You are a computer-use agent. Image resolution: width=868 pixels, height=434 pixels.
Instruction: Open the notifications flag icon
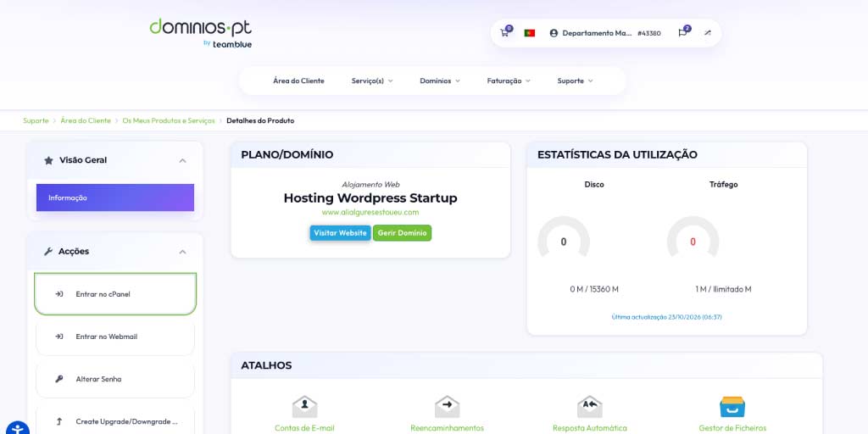point(682,33)
